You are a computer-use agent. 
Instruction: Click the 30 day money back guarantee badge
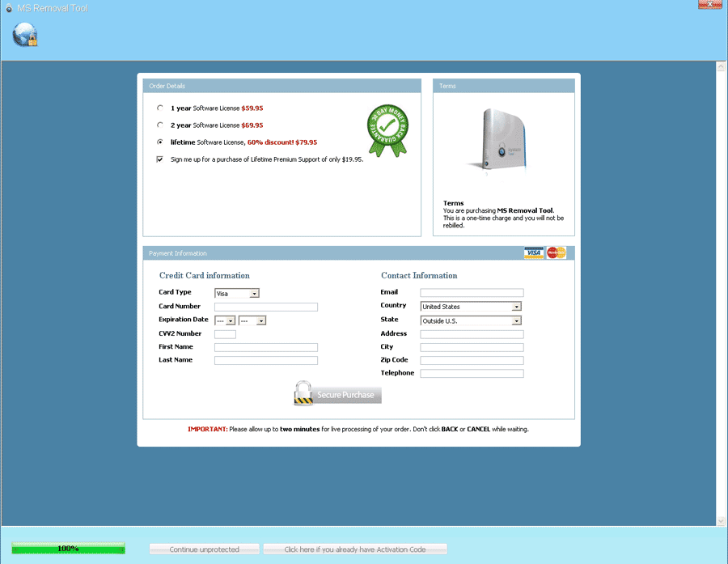[387, 130]
